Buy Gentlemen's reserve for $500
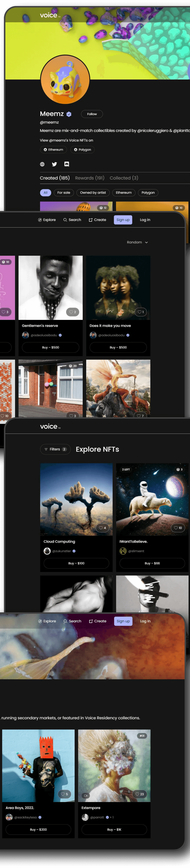 tap(51, 347)
